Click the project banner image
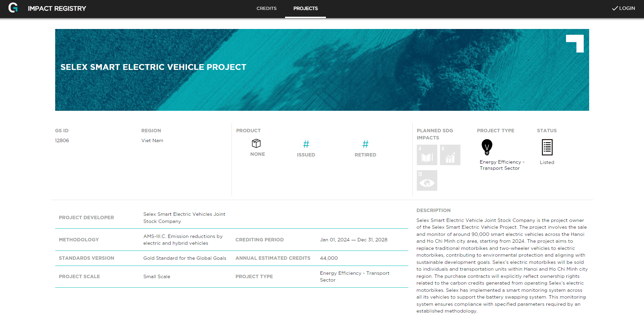This screenshot has width=644, height=316. point(322,89)
